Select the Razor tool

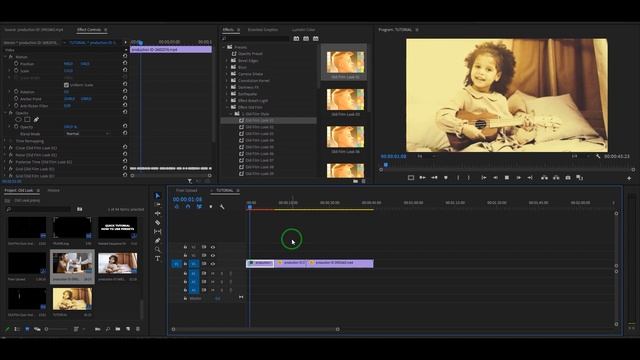(158, 222)
